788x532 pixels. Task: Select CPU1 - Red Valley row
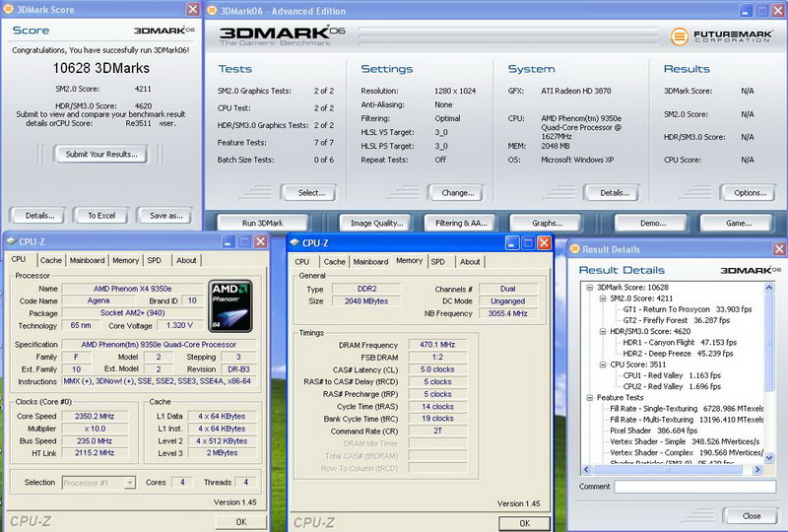pyautogui.click(x=672, y=376)
